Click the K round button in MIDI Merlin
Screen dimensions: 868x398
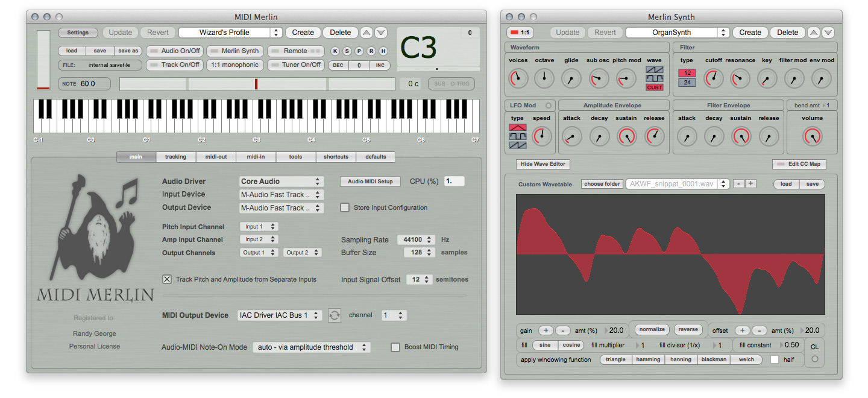pos(336,51)
